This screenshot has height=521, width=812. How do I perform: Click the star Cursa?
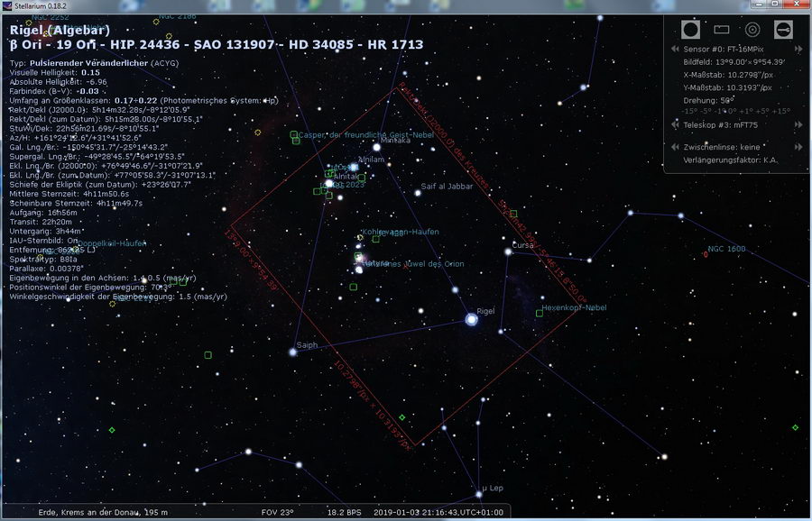click(x=508, y=251)
